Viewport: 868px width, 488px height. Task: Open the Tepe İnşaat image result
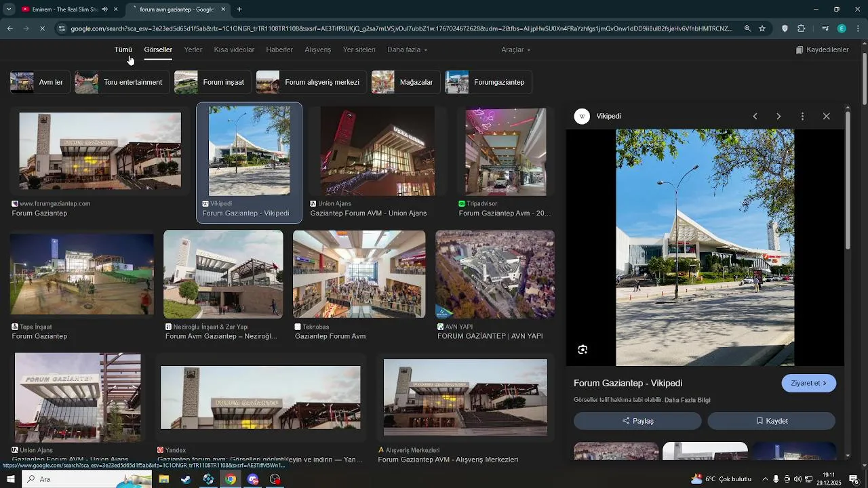[x=82, y=274]
